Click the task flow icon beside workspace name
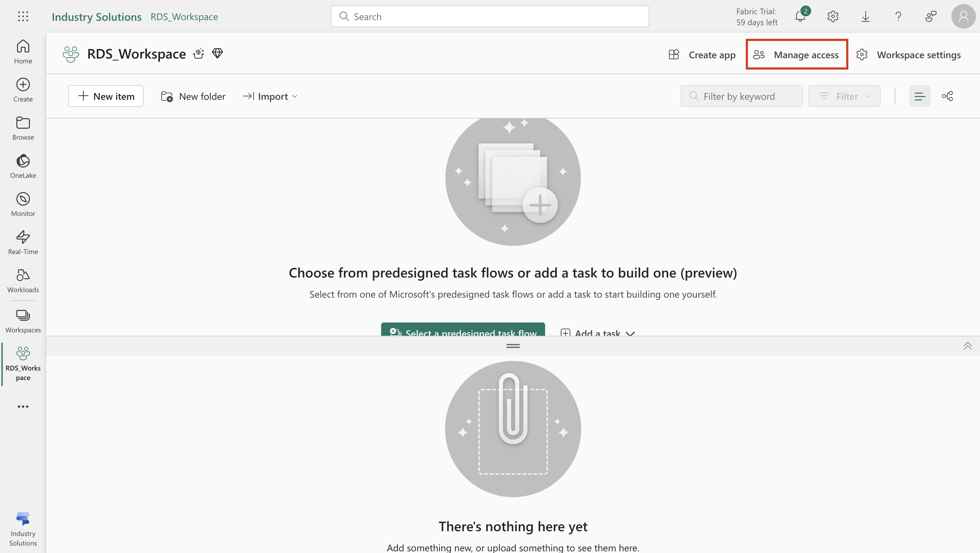980x553 pixels. point(199,53)
